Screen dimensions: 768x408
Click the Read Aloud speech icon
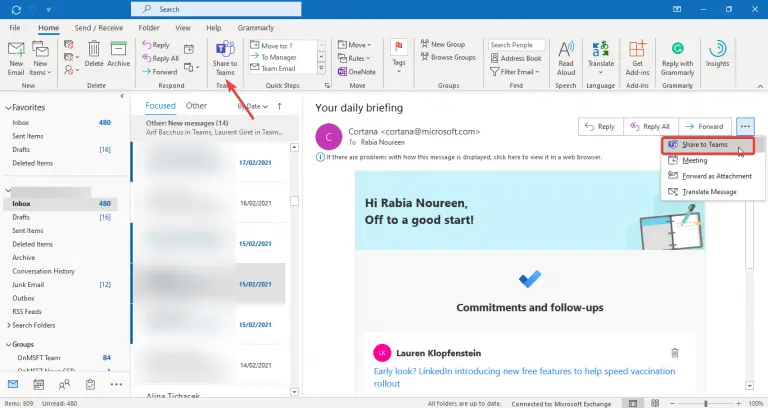pos(566,56)
